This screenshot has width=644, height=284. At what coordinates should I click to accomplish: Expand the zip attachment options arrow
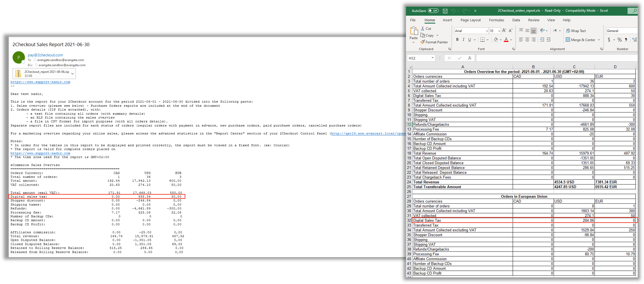72,74
